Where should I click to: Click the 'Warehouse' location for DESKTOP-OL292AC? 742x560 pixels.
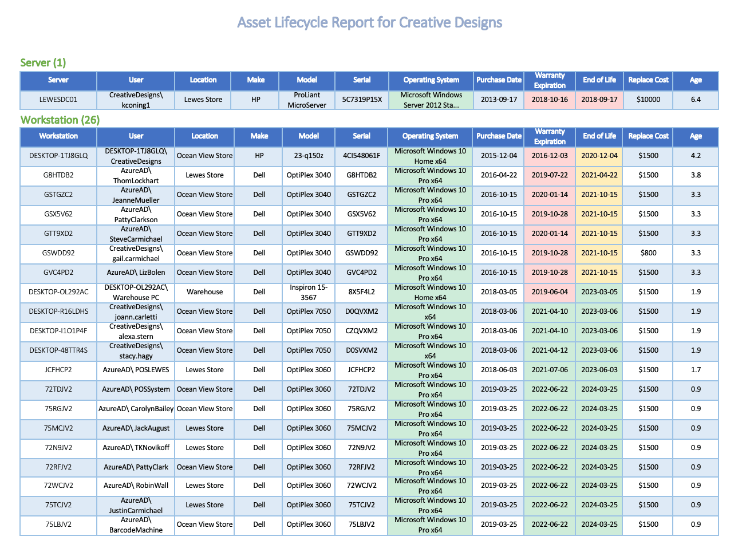tap(204, 292)
